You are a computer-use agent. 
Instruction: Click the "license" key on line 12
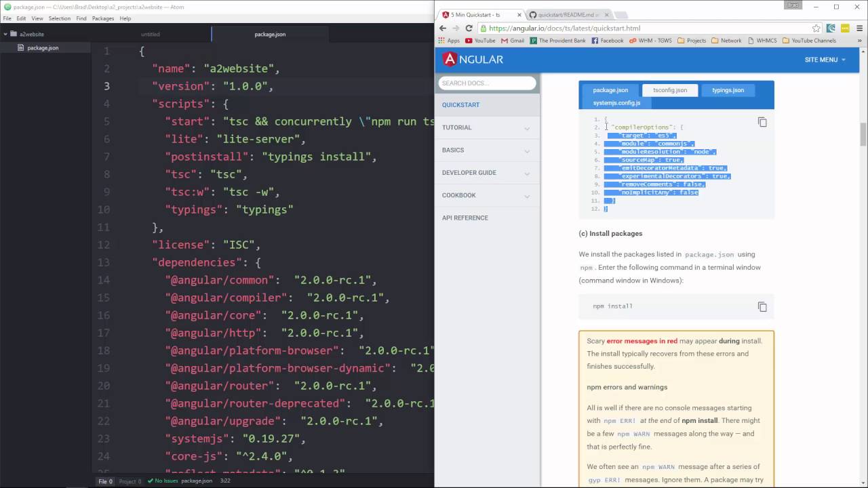click(x=181, y=245)
